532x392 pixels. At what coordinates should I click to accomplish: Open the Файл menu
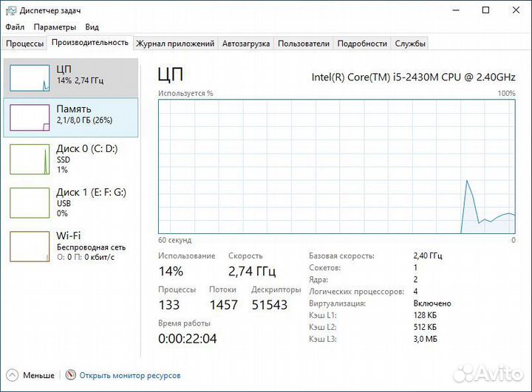[15, 27]
